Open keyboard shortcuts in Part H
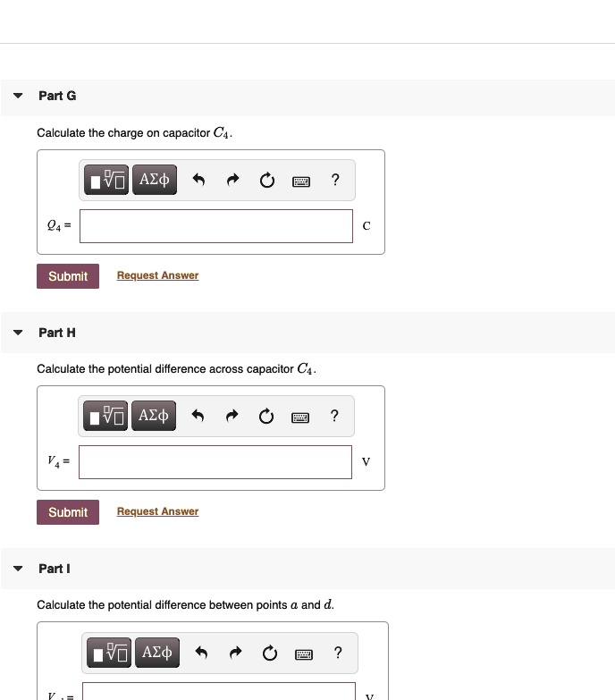 [301, 417]
